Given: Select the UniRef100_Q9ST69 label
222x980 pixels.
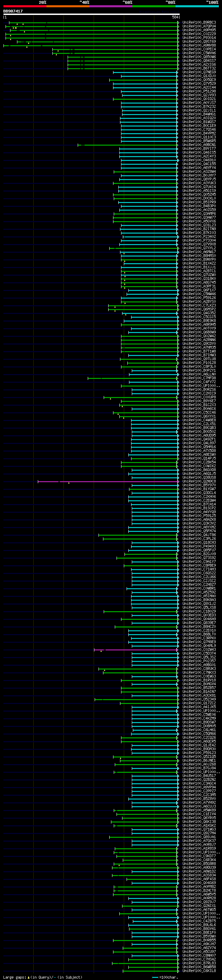Looking at the screenshot, I should click(x=199, y=41).
